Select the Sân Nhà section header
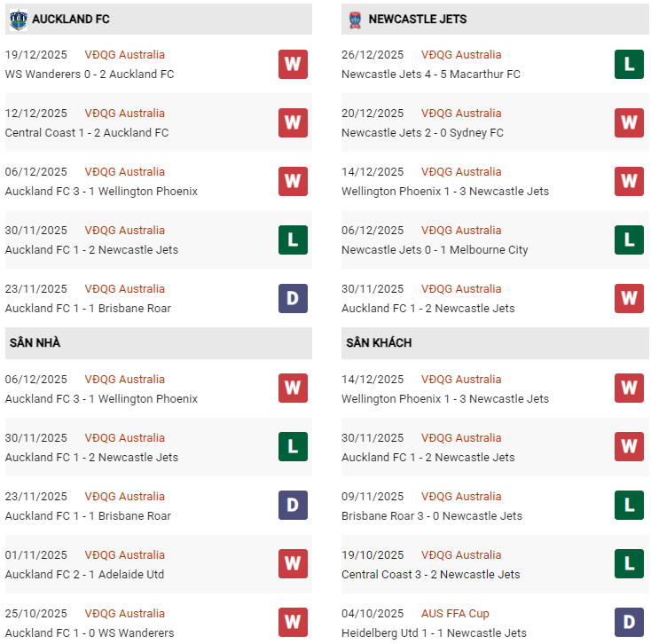 pyautogui.click(x=35, y=343)
